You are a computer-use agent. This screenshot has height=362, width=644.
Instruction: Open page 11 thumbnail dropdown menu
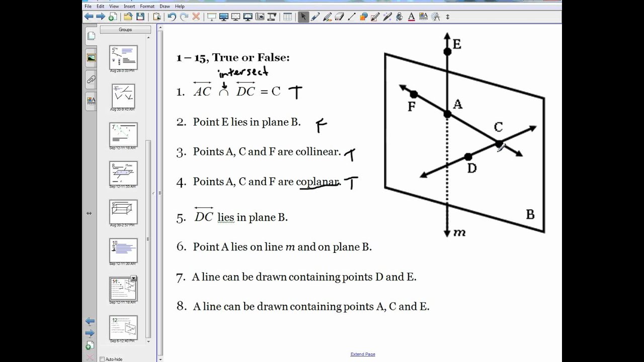(x=134, y=279)
